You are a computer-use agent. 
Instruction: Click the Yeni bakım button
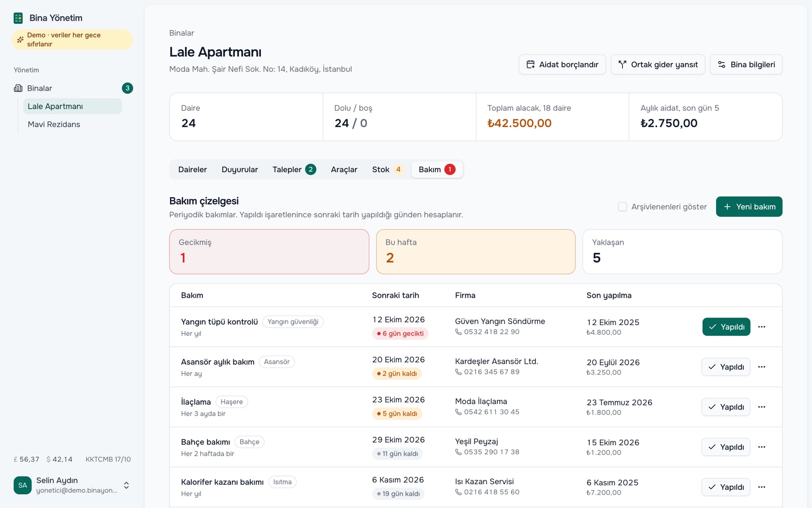[x=749, y=207]
